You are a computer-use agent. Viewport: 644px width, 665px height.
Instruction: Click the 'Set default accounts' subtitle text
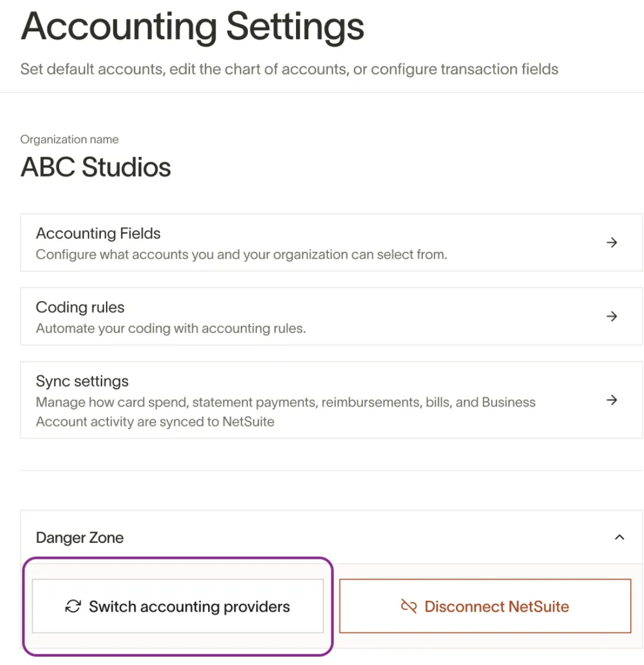(x=289, y=69)
